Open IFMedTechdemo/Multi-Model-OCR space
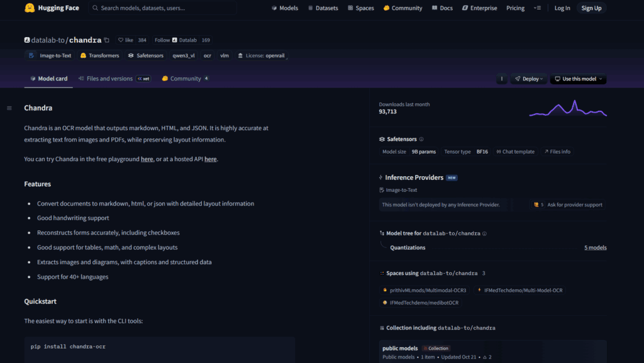The height and width of the screenshot is (363, 644). click(x=519, y=290)
